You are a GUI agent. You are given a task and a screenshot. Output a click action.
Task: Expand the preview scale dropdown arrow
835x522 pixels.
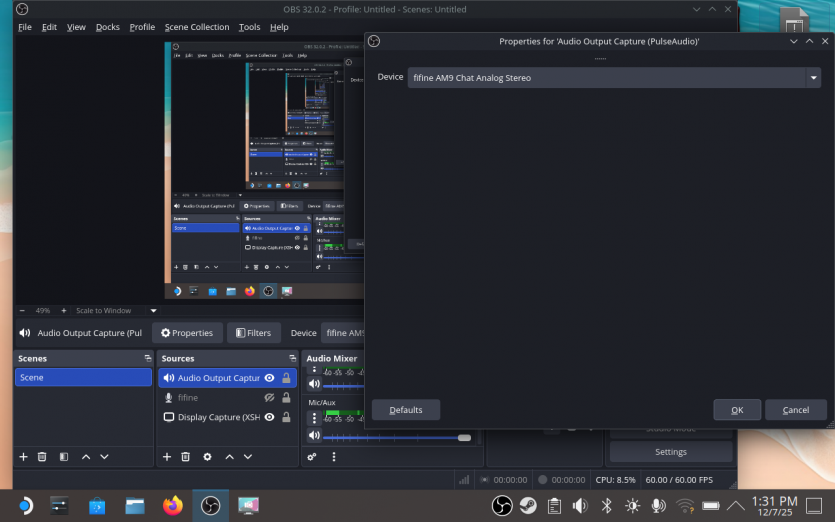click(x=153, y=311)
